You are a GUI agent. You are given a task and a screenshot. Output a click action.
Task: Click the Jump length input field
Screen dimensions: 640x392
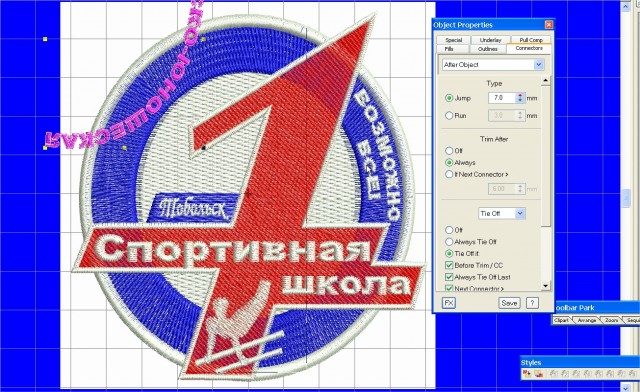pos(502,98)
